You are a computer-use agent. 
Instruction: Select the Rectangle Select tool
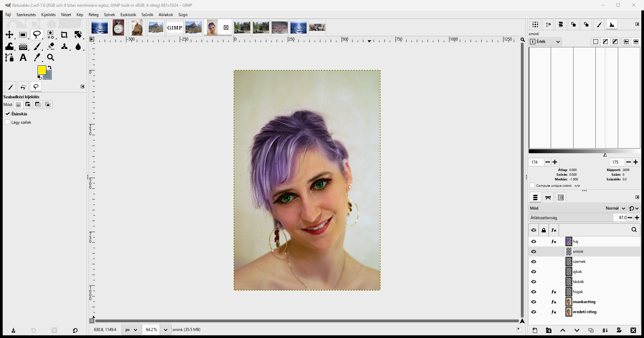coord(23,35)
